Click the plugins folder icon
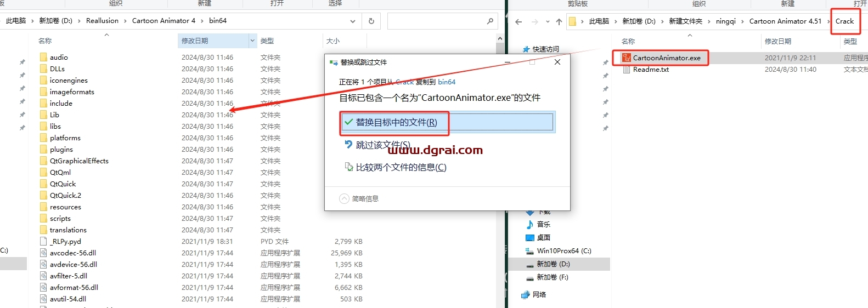Viewport: 868px width, 308px height. [43, 149]
